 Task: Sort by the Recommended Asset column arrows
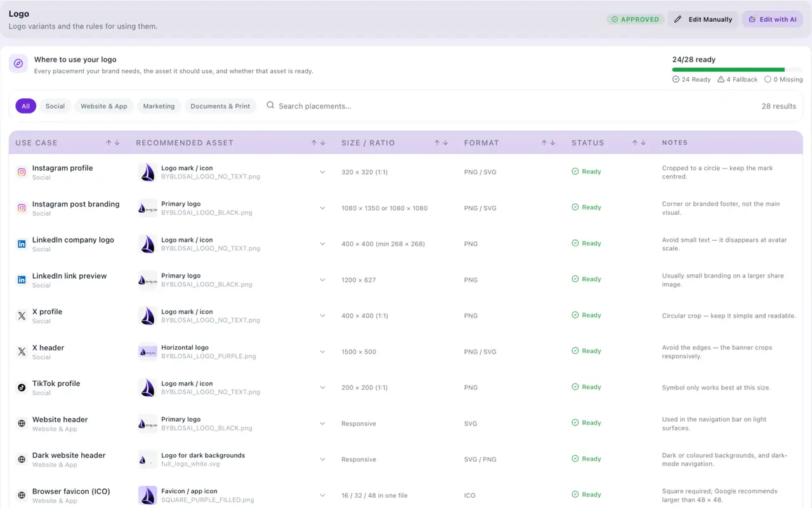coord(318,143)
